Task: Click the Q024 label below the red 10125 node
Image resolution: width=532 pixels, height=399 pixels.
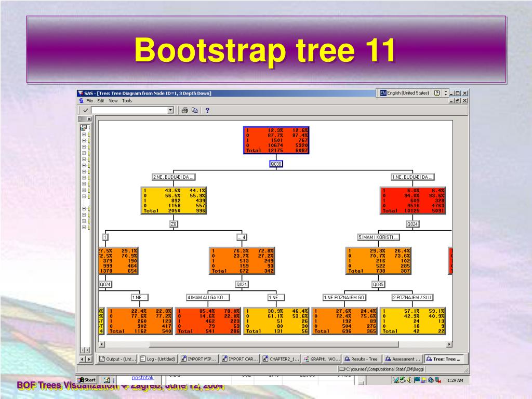Action: tap(413, 224)
